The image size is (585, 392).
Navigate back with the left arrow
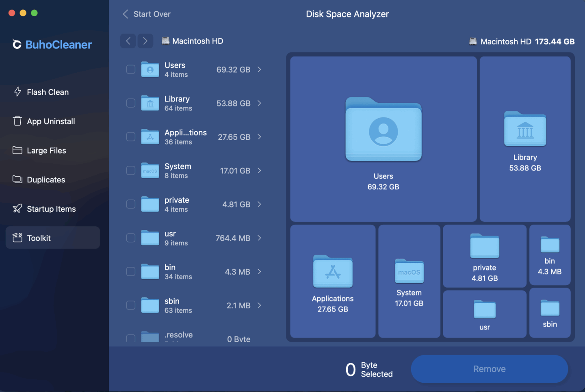pyautogui.click(x=128, y=41)
